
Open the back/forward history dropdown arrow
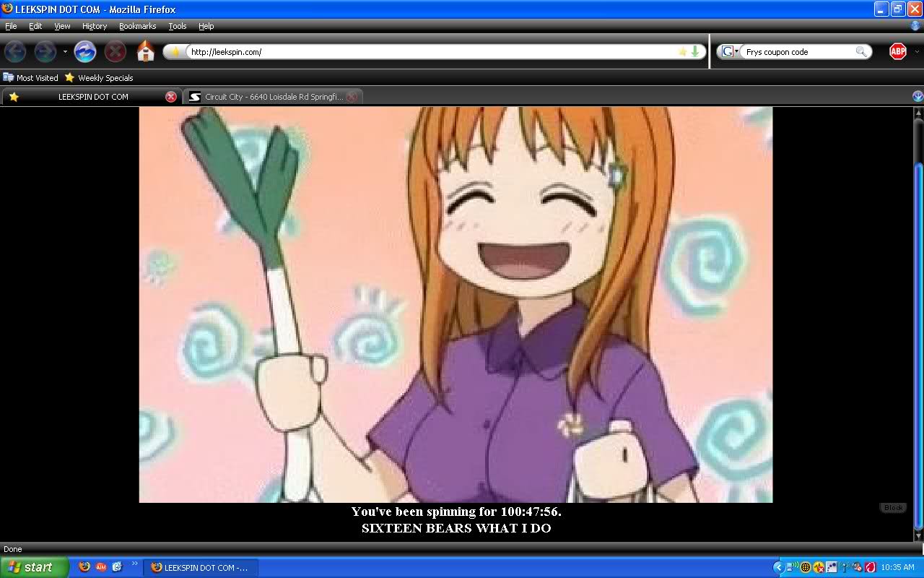pyautogui.click(x=65, y=52)
